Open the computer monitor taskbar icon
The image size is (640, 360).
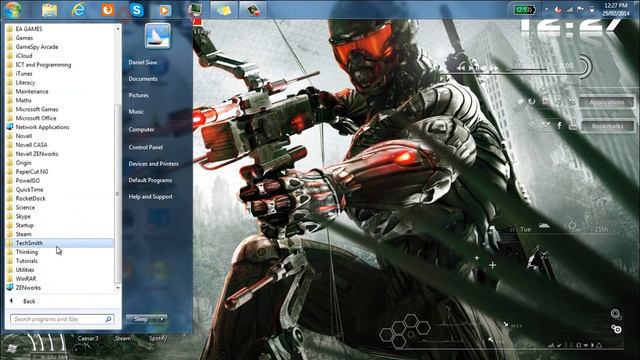[195, 10]
